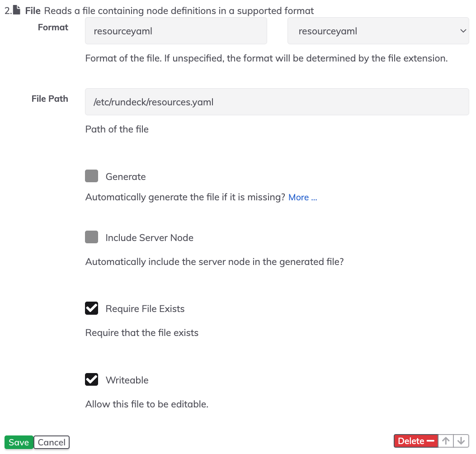476x454 pixels.
Task: Move source down with arrow icon
Action: 461,440
